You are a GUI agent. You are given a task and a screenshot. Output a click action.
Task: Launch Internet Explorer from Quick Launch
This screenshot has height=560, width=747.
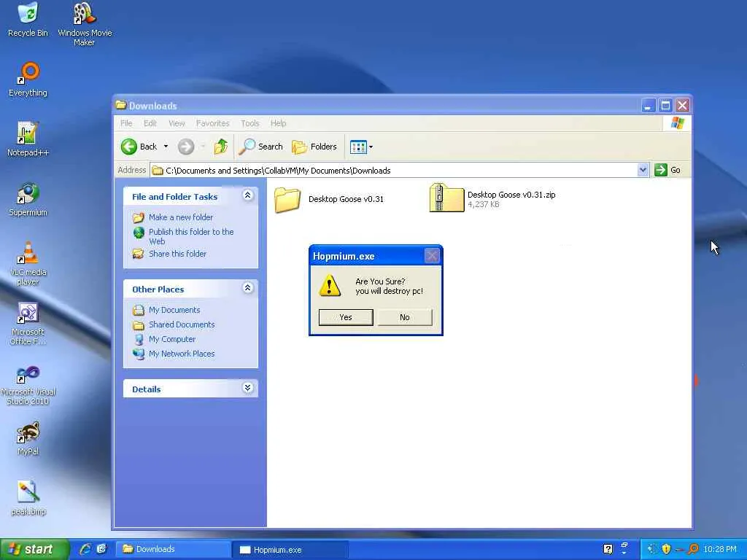tap(86, 549)
